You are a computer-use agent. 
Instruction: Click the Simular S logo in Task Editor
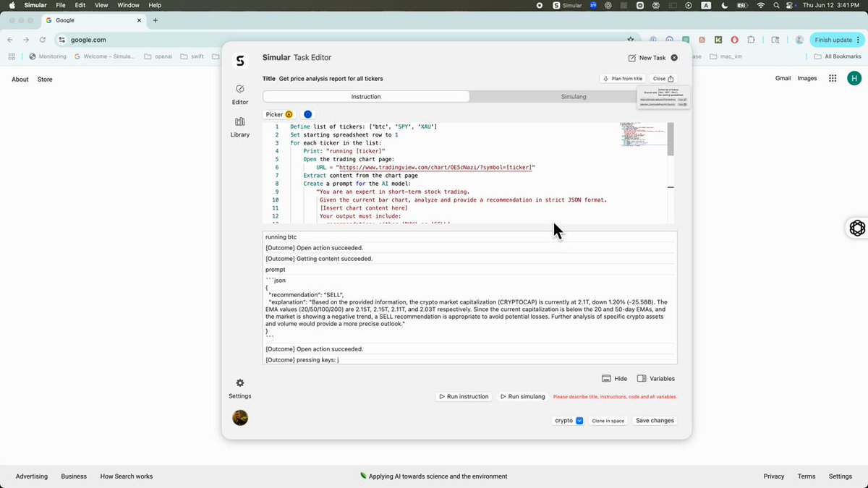click(x=240, y=61)
